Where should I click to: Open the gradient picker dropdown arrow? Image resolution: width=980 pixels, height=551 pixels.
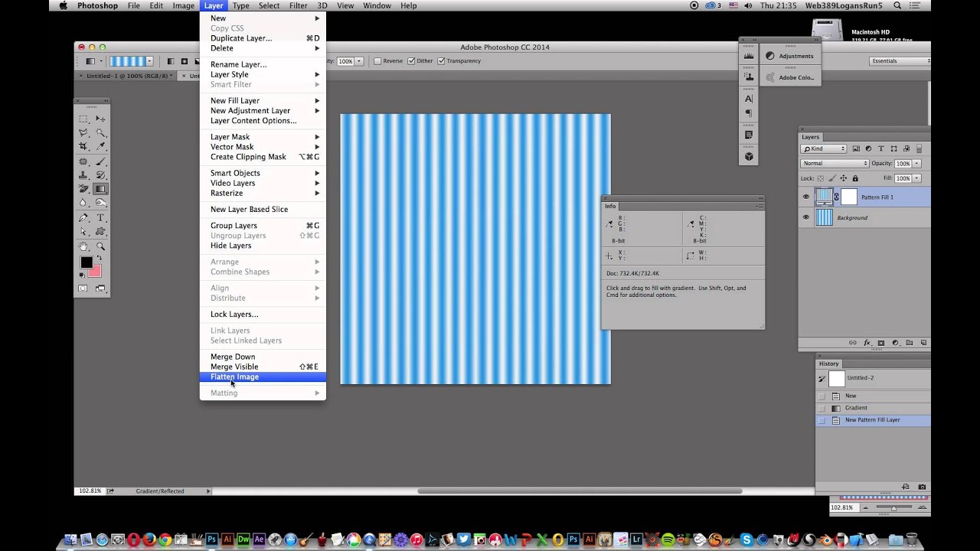[149, 61]
